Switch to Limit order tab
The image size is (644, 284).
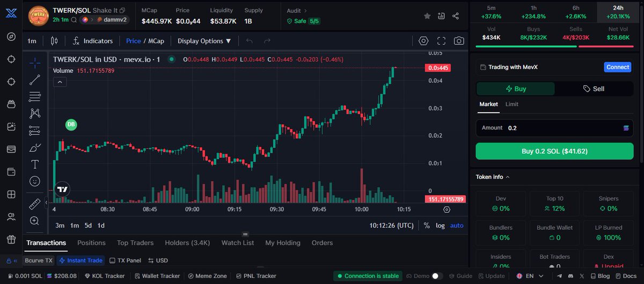tap(512, 104)
